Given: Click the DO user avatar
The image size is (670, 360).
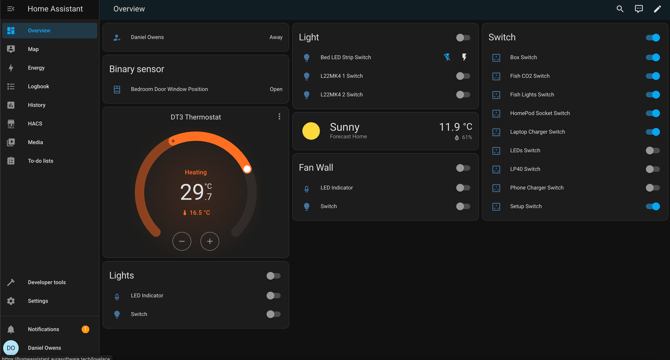Looking at the screenshot, I should [11, 348].
